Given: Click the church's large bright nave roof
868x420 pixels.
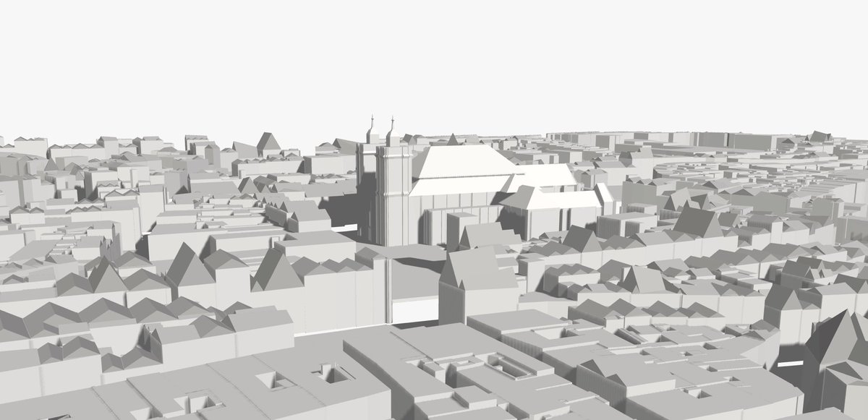Looking at the screenshot, I should click(463, 162).
